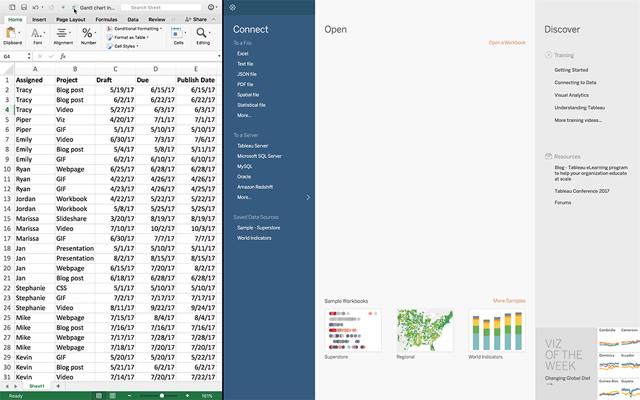This screenshot has height=400, width=640.
Task: Click the Search Sheet field in Excel
Action: [161, 7]
